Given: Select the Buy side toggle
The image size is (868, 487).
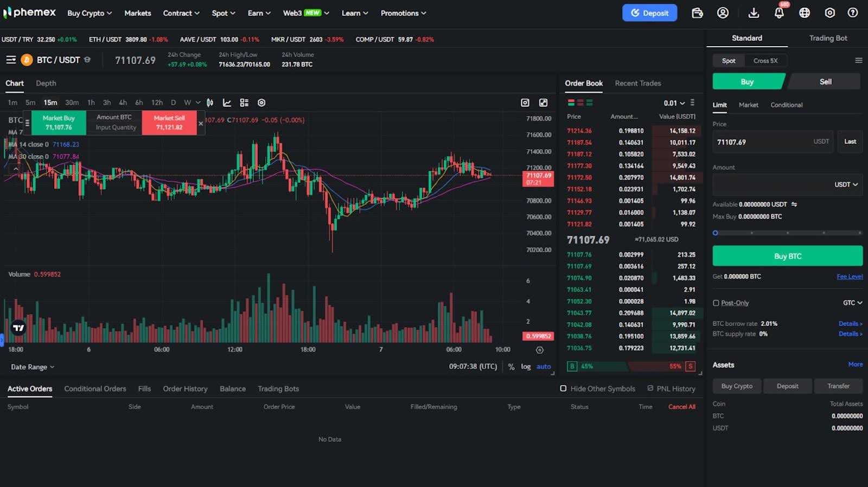Looking at the screenshot, I should point(748,81).
